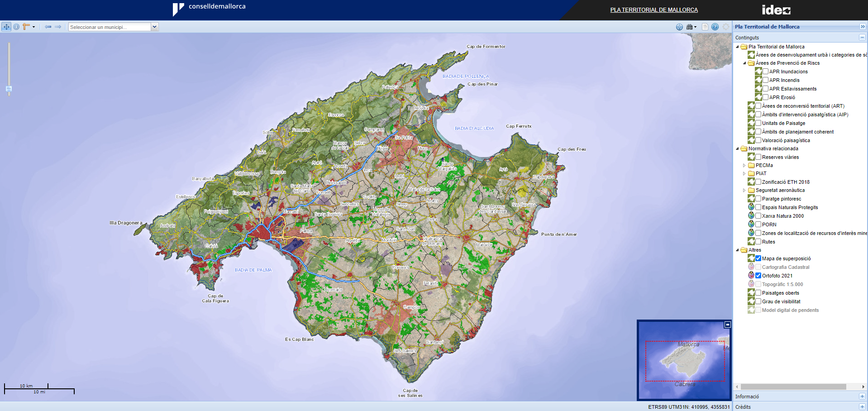Open the municipality selector dropdown arrow
868x411 pixels.
[x=154, y=27]
